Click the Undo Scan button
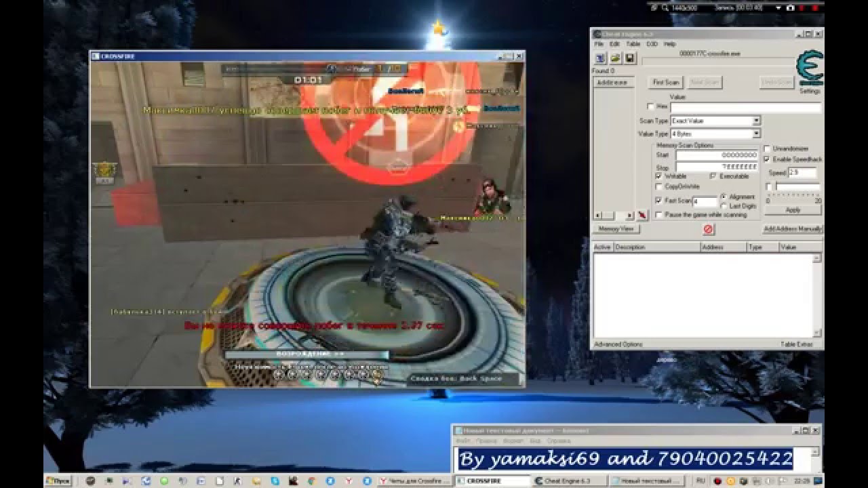868x488 pixels. 777,83
